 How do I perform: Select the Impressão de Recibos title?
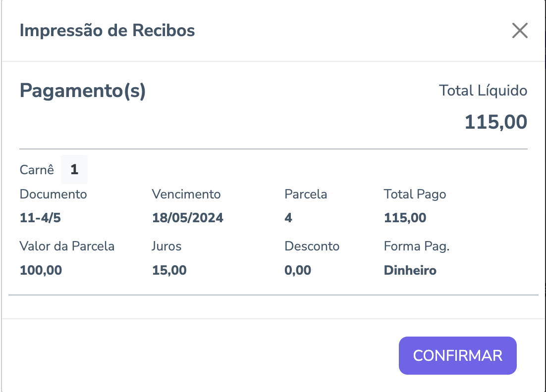pos(107,31)
